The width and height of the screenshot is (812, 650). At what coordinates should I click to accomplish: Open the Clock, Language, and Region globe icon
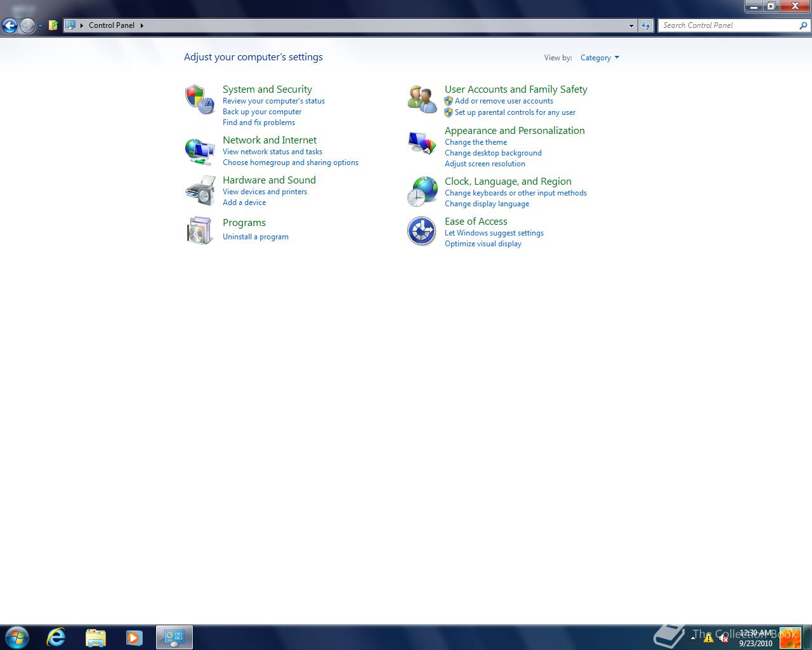click(422, 192)
